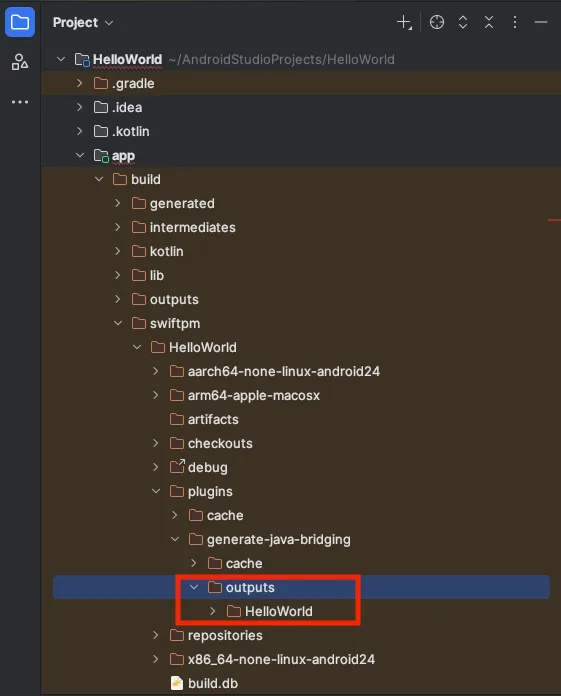Click the build.db file icon
The width and height of the screenshot is (561, 696).
(177, 683)
